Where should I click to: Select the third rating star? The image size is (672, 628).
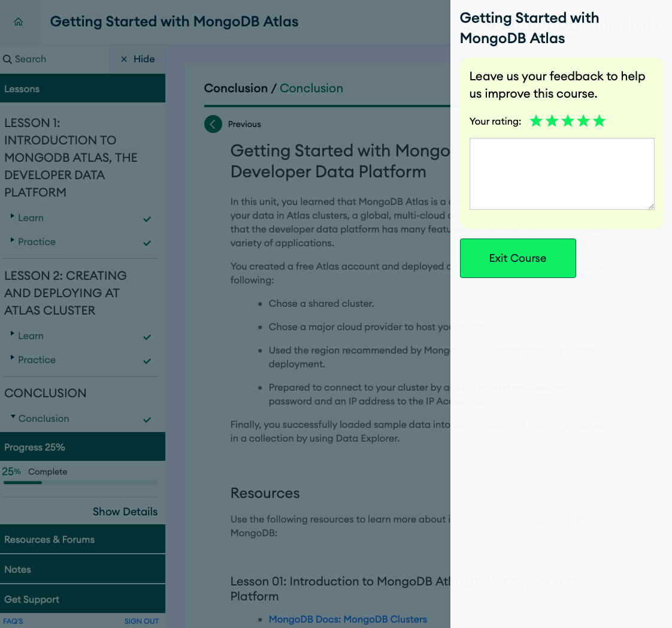(x=568, y=122)
